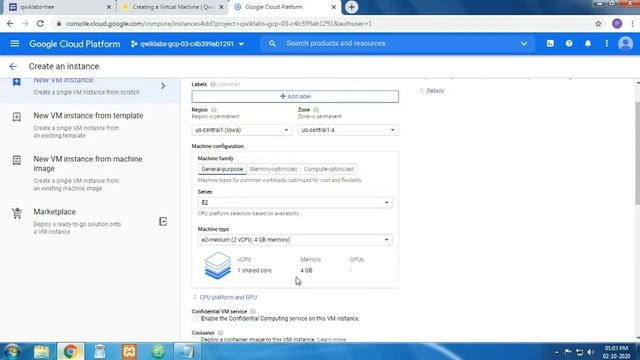Click the Marketplace cart icon
Image resolution: width=640 pixels, height=360 pixels.
pyautogui.click(x=17, y=213)
